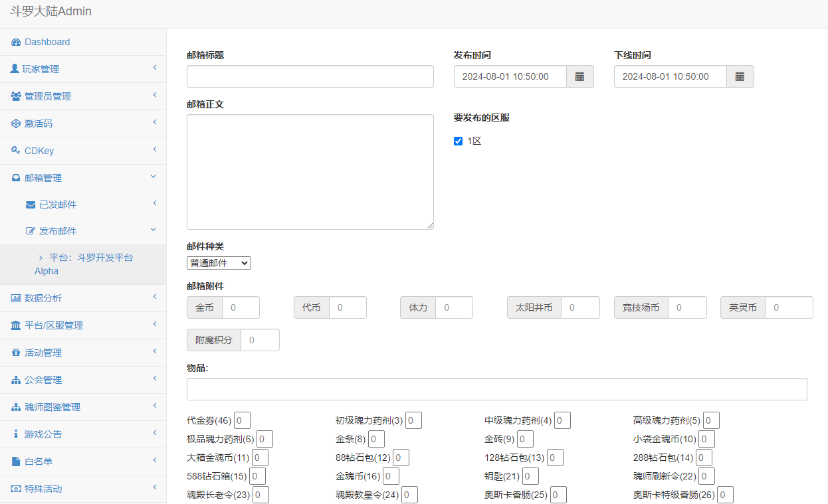This screenshot has width=828, height=504.
Task: Click inside the 邮箱标题 input field
Action: [310, 76]
